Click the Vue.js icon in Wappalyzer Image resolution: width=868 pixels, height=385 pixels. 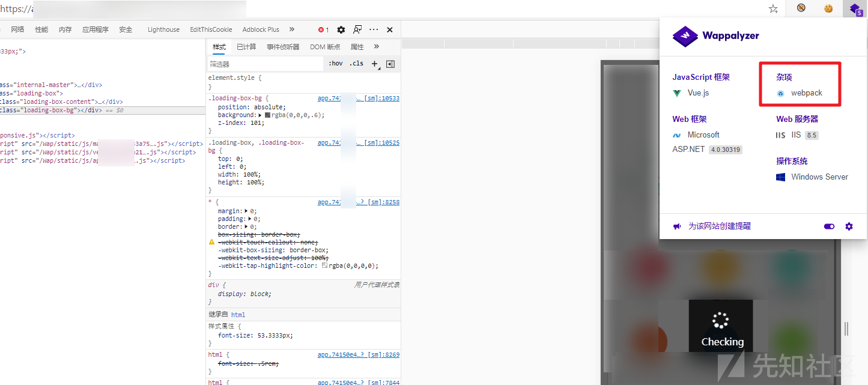tap(677, 93)
